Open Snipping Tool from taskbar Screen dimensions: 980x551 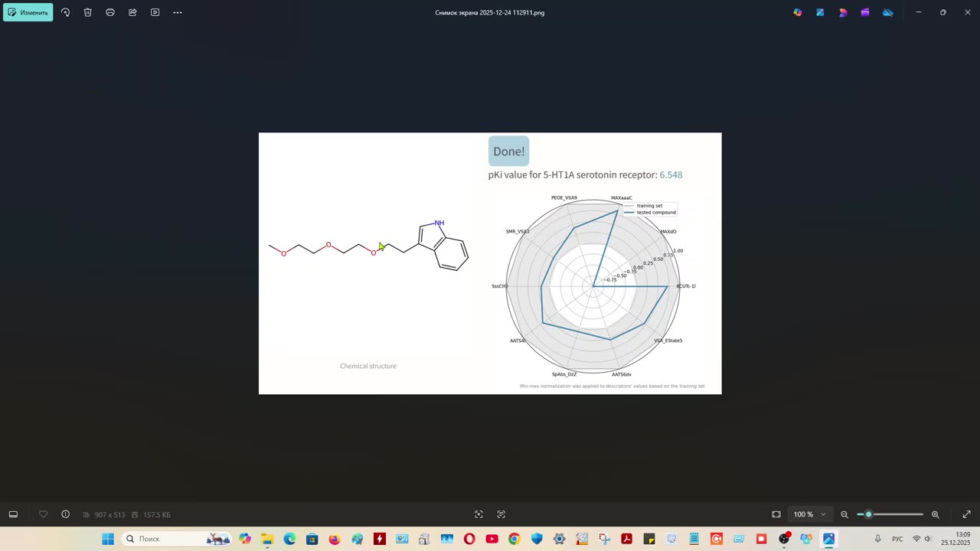(x=604, y=539)
